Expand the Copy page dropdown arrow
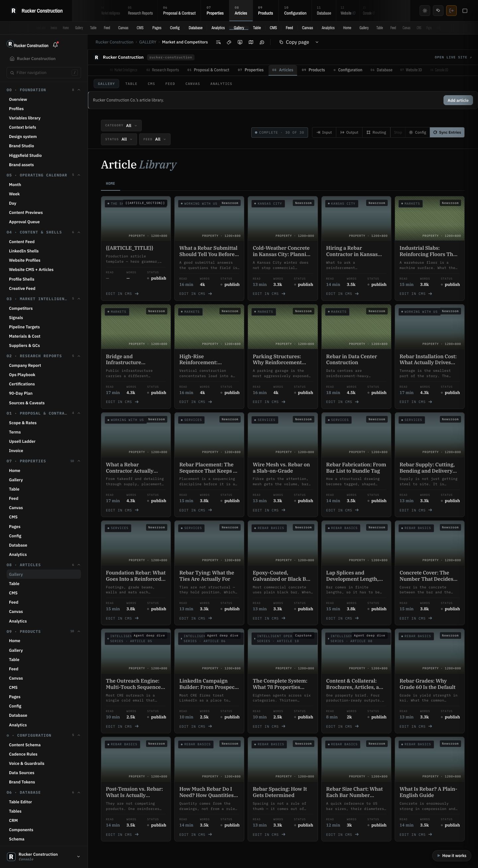The height and width of the screenshot is (868, 478). coord(317,42)
